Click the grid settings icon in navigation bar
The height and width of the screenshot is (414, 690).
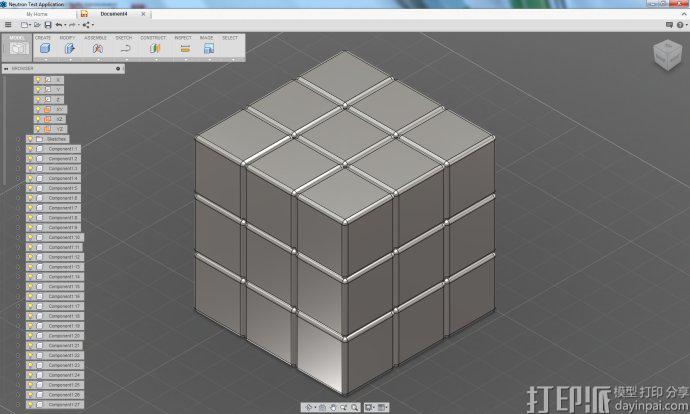pos(382,407)
